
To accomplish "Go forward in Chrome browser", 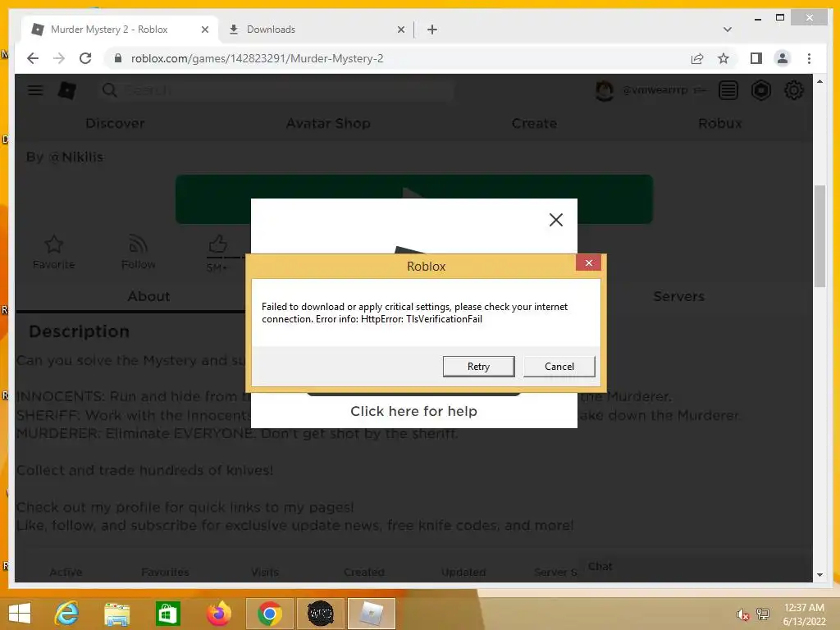I will 59,58.
